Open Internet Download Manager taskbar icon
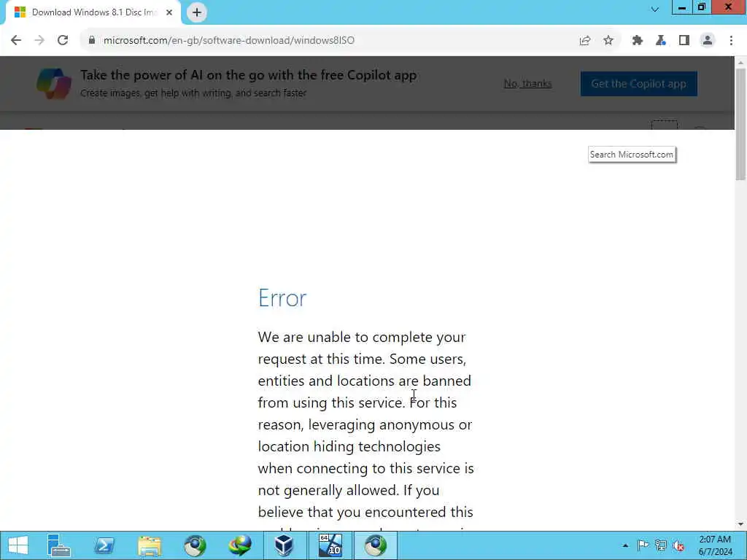The image size is (747, 560). (239, 545)
